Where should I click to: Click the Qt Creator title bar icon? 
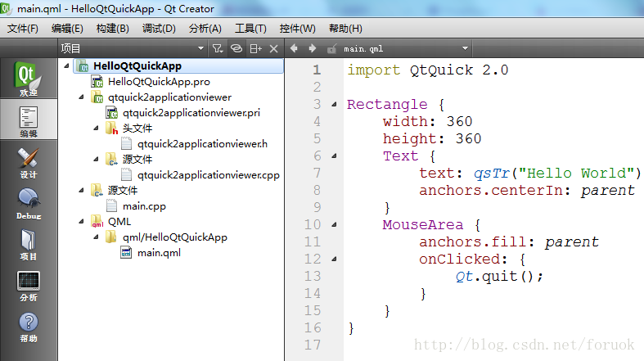6,8
